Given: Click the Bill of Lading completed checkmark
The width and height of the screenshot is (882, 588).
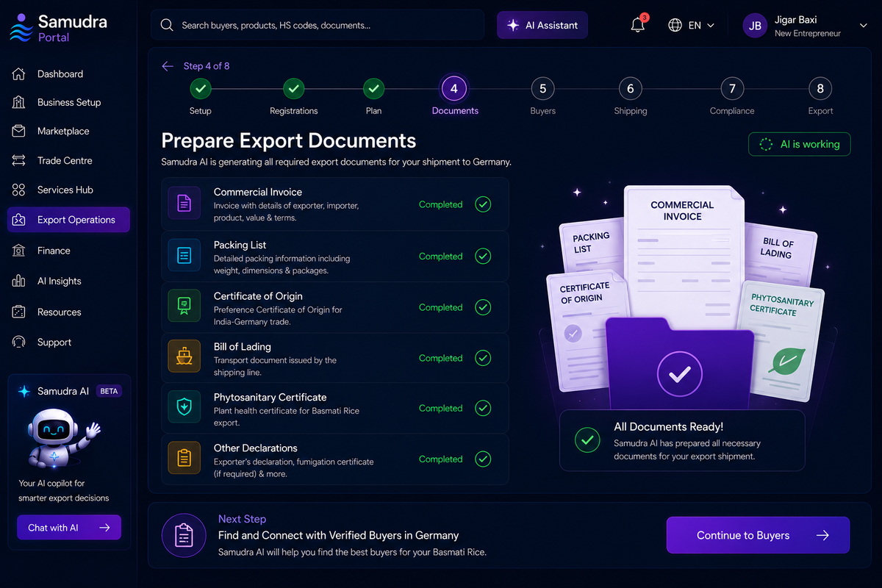Looking at the screenshot, I should (x=483, y=358).
